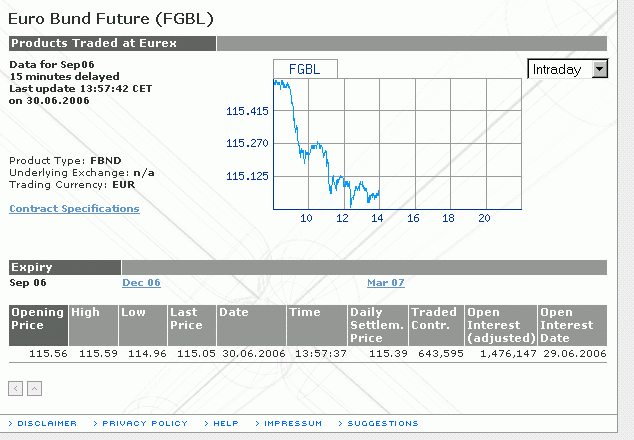The height and width of the screenshot is (440, 634).
Task: Click the back arrow icon
Action: click(x=16, y=388)
